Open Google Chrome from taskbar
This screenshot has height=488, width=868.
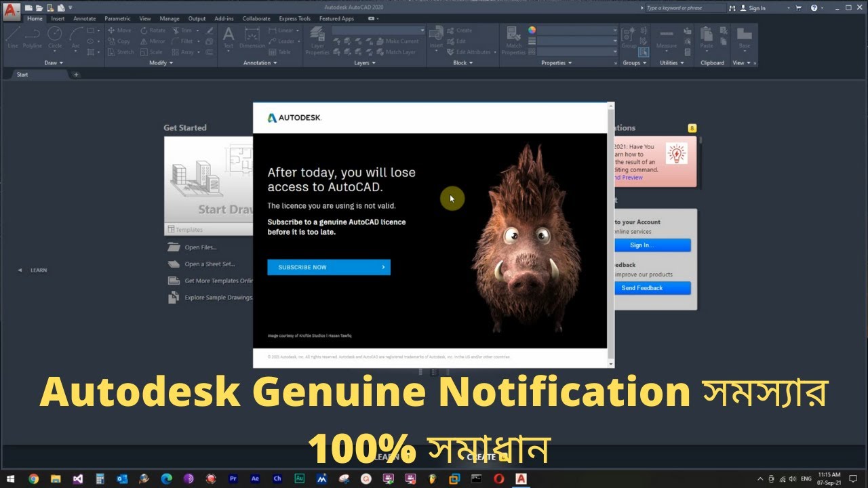pyautogui.click(x=34, y=479)
